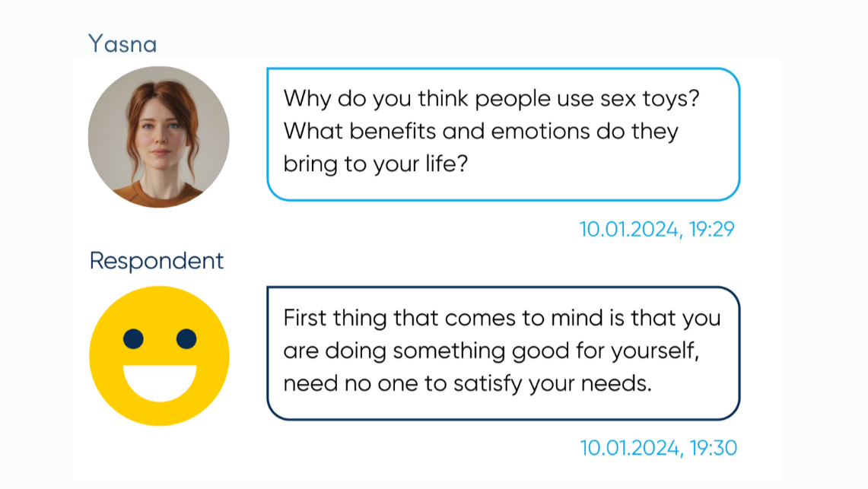The width and height of the screenshot is (868, 489).
Task: Click the smiley's white open mouth
Action: click(160, 383)
